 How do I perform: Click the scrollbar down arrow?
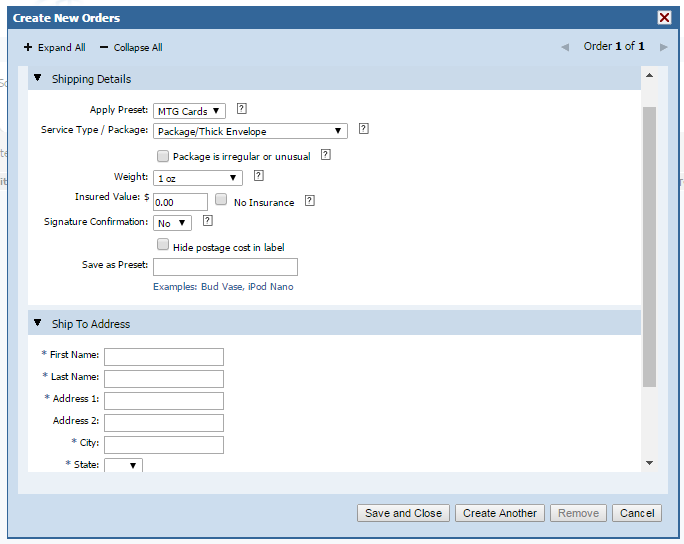point(649,463)
